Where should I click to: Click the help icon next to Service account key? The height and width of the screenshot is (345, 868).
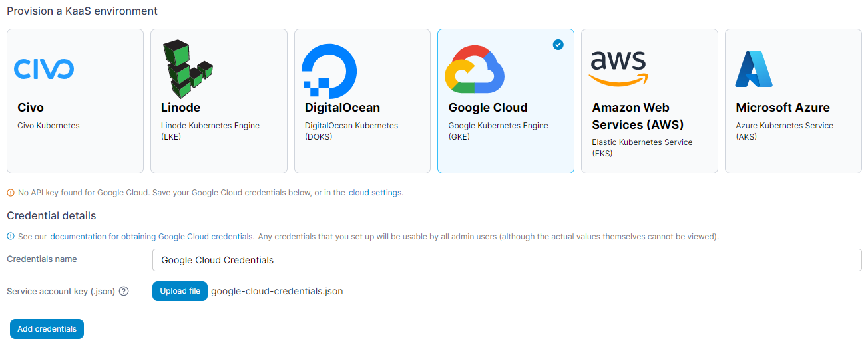[x=124, y=291]
